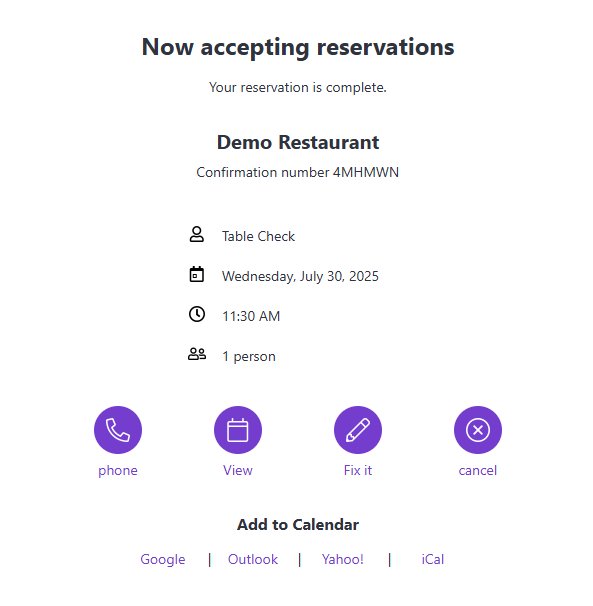Screen dimensions: 593x606
Task: Select the Fix it pencil icon
Action: (358, 430)
